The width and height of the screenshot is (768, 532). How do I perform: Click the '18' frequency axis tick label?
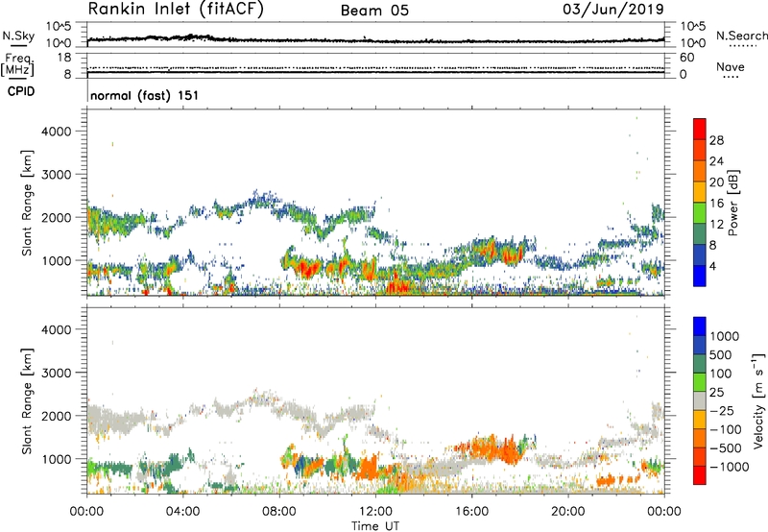point(64,58)
